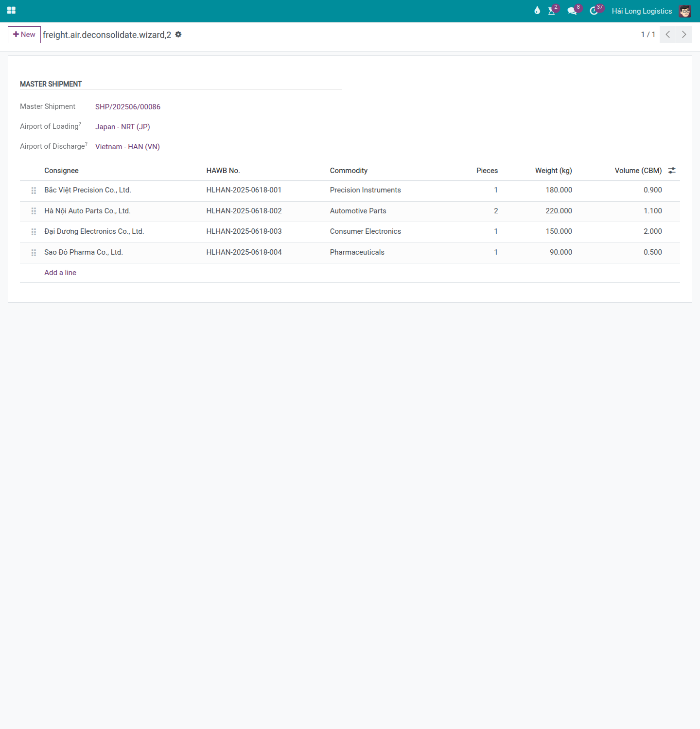Click volume value 2.000

653,231
